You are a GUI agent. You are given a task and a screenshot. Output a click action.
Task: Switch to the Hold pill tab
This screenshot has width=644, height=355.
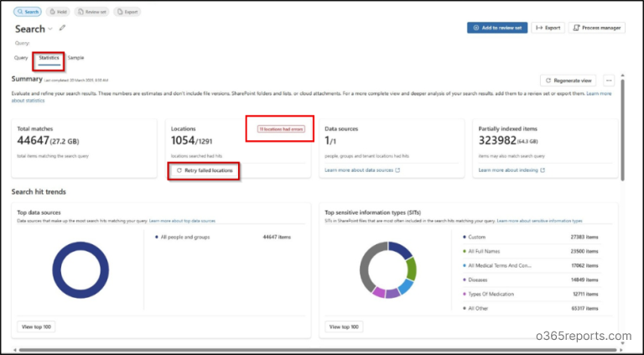[x=58, y=12]
